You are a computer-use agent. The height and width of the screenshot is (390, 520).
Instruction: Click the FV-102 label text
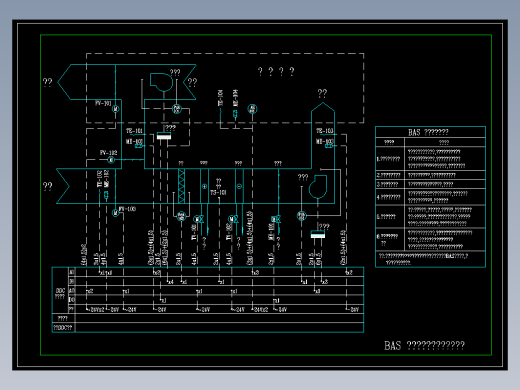point(108,153)
